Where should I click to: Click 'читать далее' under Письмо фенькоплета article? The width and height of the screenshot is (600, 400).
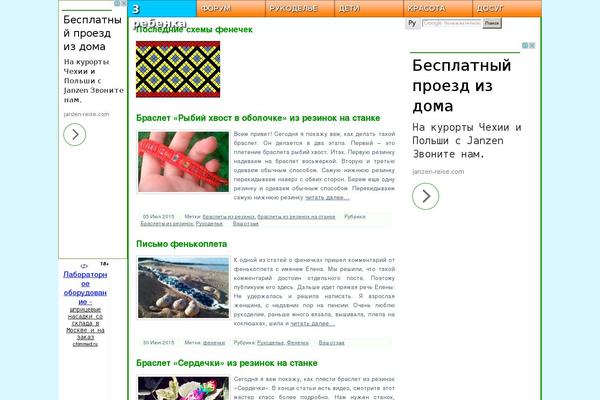pos(313,323)
